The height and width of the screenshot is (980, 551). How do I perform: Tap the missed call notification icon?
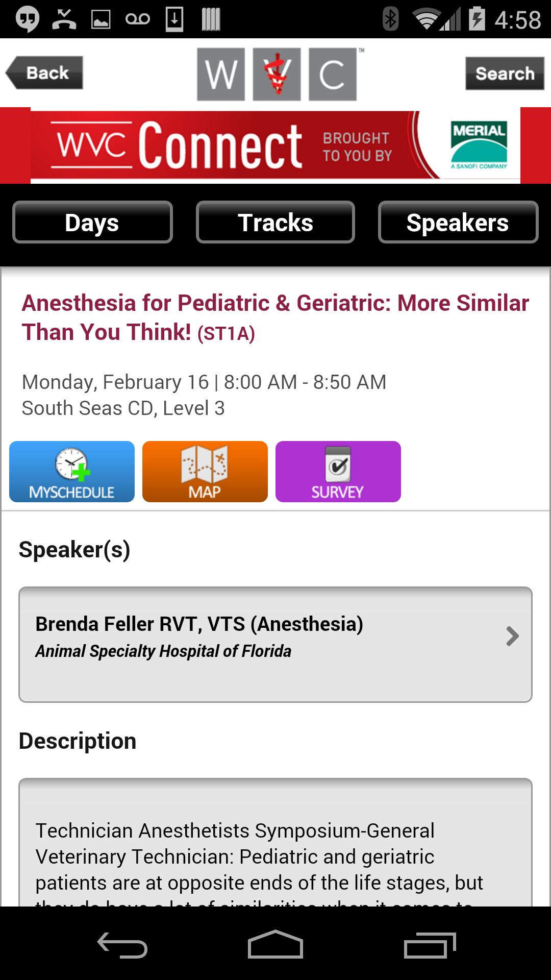[x=64, y=19]
